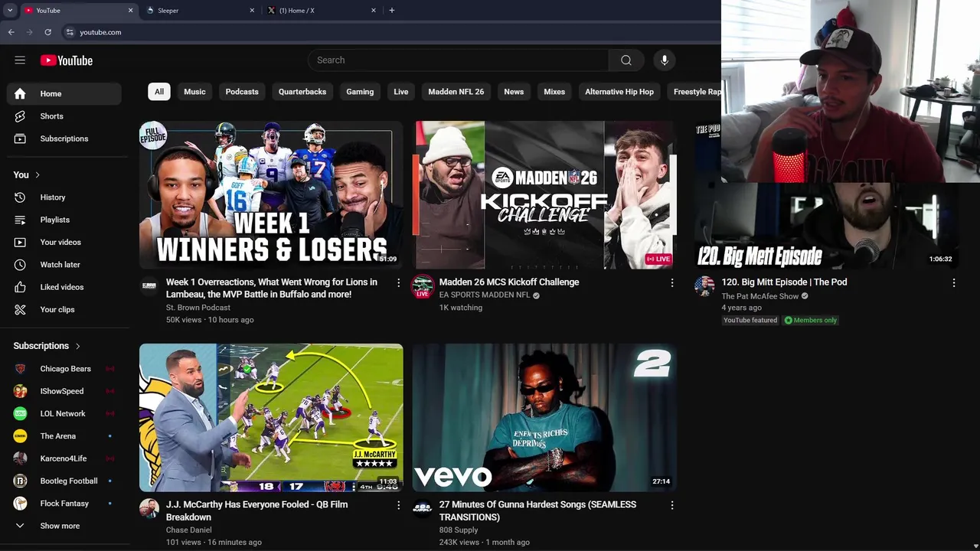Click the magnifier search button

click(x=626, y=60)
